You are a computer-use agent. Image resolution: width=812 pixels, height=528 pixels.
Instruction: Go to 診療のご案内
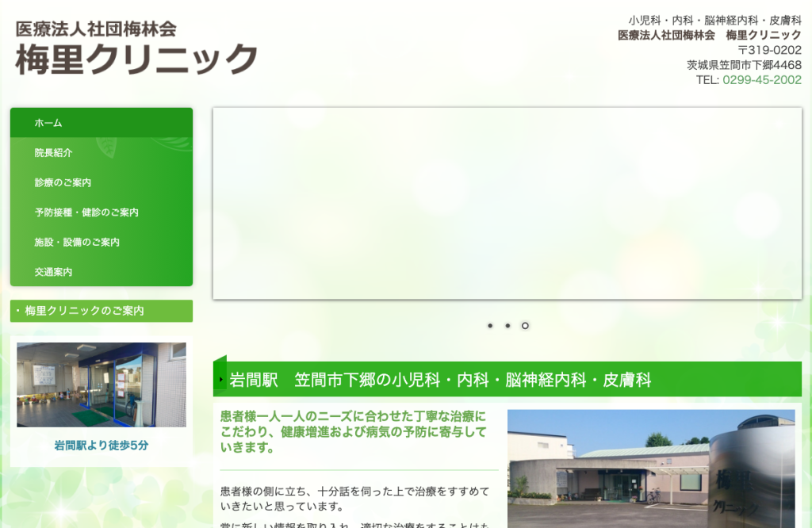(101, 182)
